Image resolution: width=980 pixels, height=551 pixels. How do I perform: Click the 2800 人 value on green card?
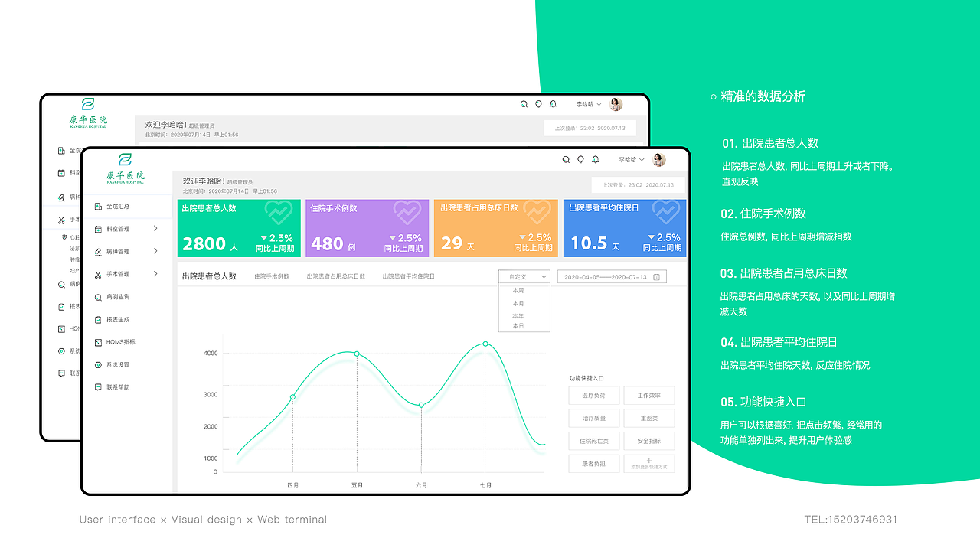click(211, 244)
